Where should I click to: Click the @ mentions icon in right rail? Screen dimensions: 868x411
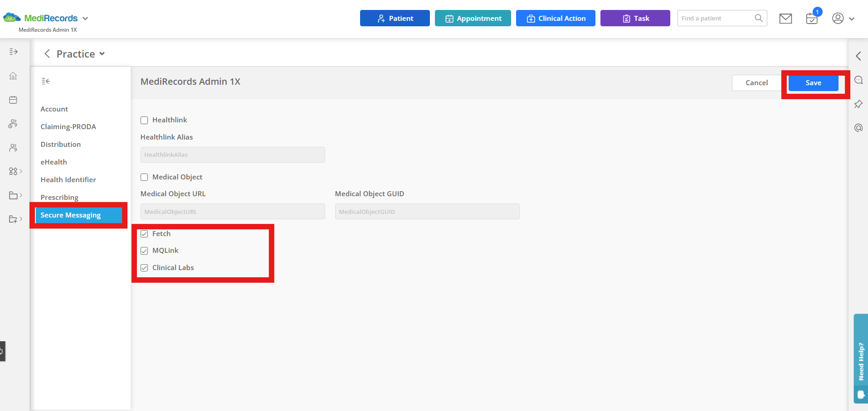click(858, 128)
